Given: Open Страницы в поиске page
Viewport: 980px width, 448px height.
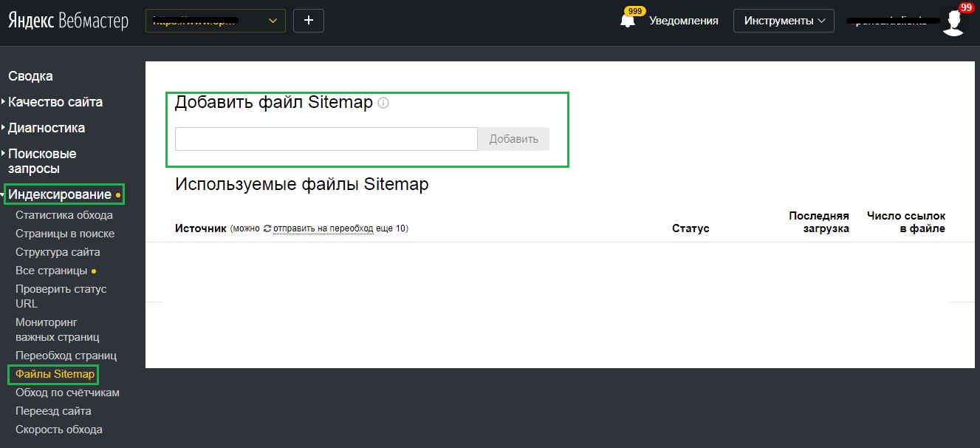Looking at the screenshot, I should click(x=65, y=234).
